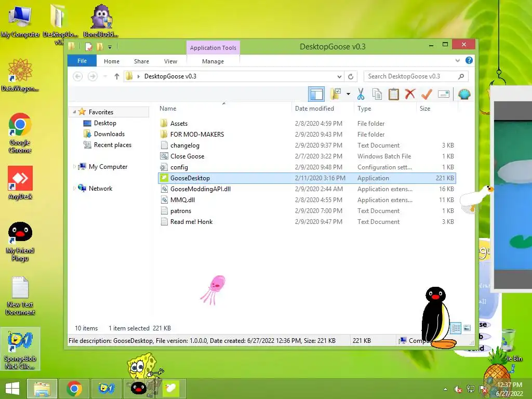Select the changelog text document
The image size is (532, 399).
(x=307, y=145)
